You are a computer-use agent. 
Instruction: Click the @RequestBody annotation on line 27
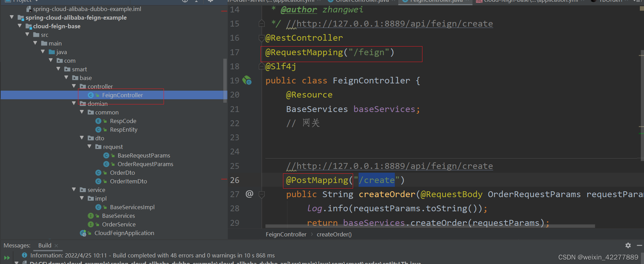451,194
